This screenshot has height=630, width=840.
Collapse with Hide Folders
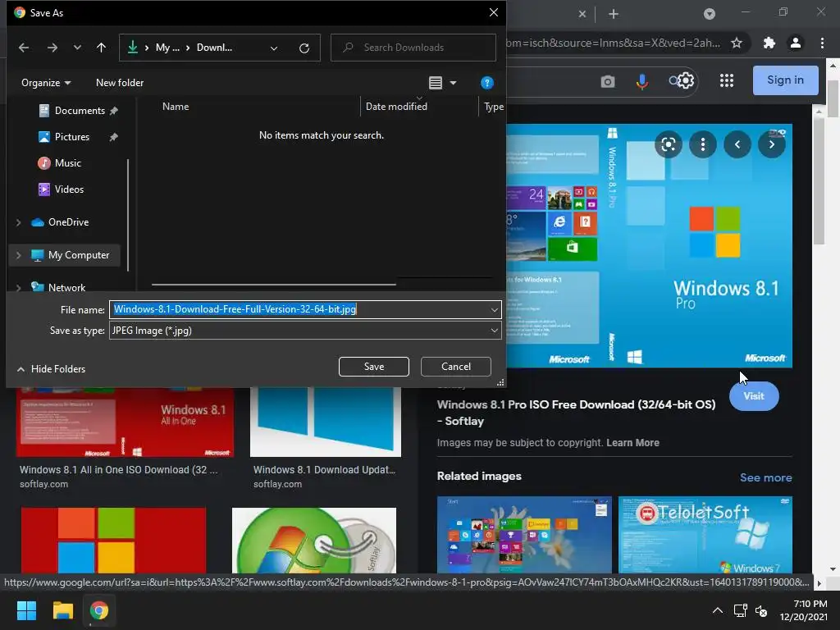point(52,368)
